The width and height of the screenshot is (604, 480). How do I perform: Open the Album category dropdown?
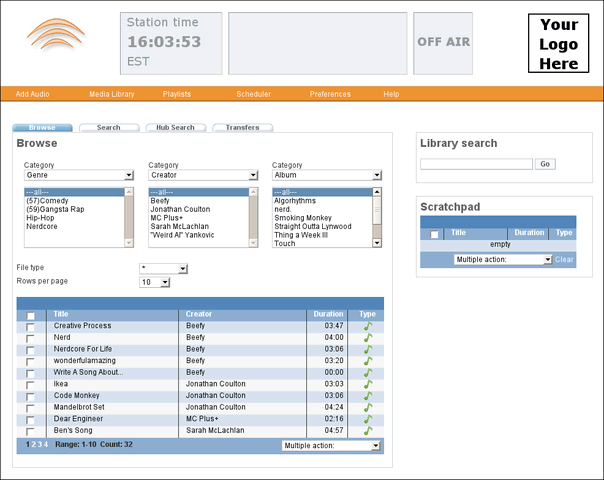point(327,175)
